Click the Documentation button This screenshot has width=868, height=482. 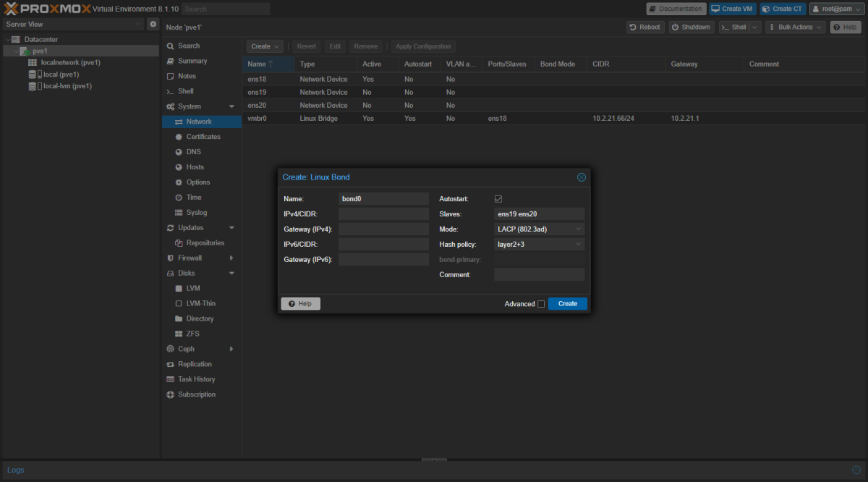(x=676, y=9)
